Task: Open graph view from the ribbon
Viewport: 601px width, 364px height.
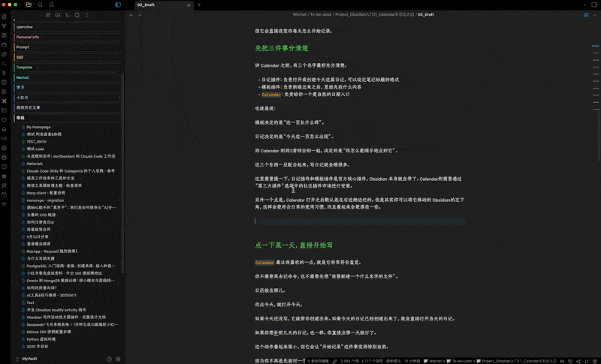Action: pyautogui.click(x=5, y=26)
